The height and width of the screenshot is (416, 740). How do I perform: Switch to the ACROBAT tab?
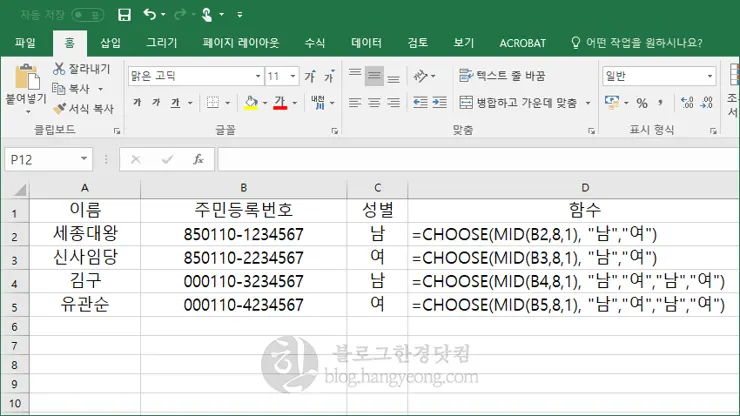(522, 43)
